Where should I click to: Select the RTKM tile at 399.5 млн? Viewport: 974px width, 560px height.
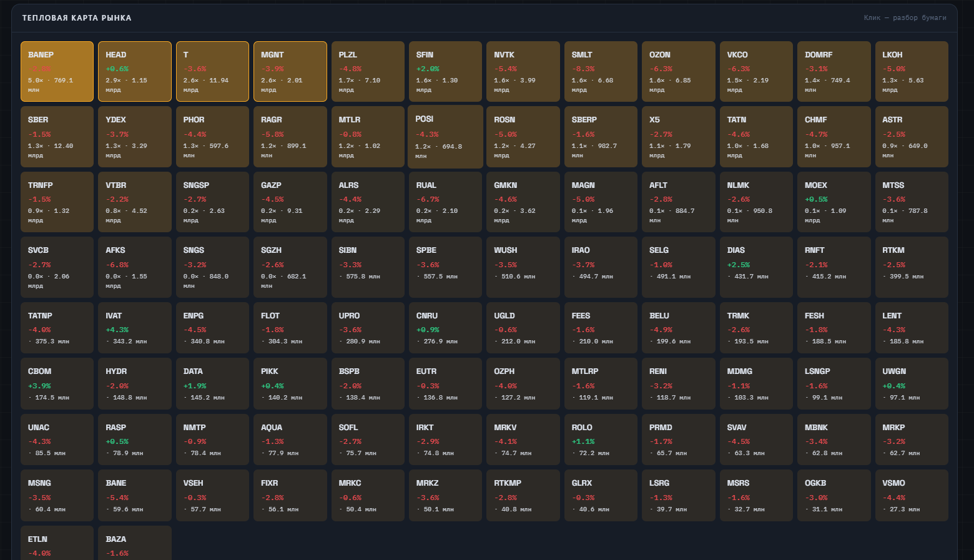point(912,267)
